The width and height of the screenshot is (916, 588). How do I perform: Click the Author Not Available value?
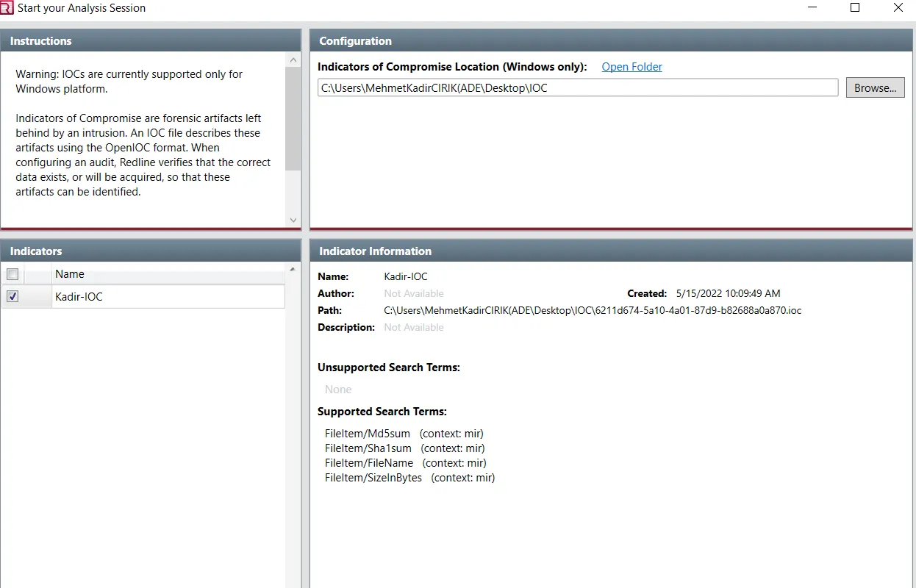pyautogui.click(x=414, y=293)
